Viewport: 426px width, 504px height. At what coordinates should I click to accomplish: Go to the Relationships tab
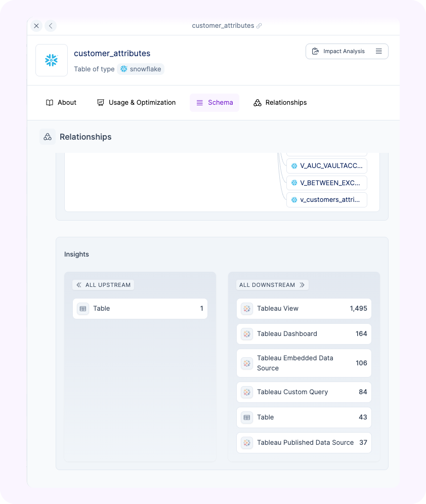coord(280,103)
